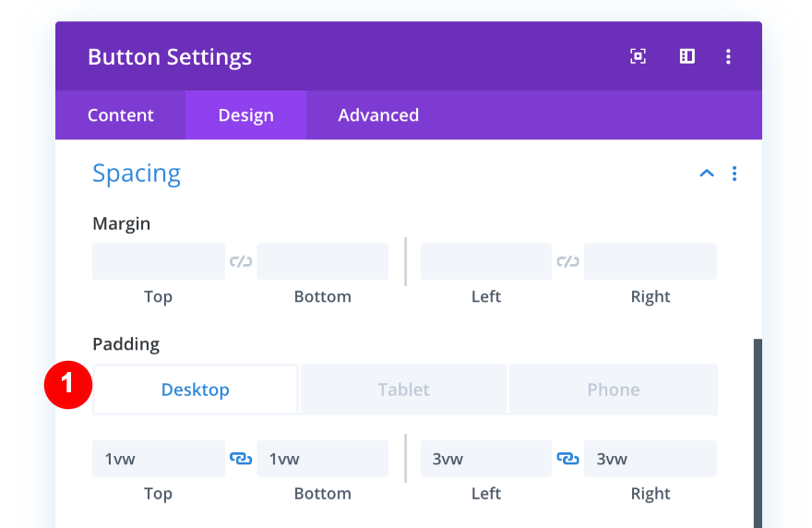Click the Margin Right input field
This screenshot has width=812, height=528.
651,261
